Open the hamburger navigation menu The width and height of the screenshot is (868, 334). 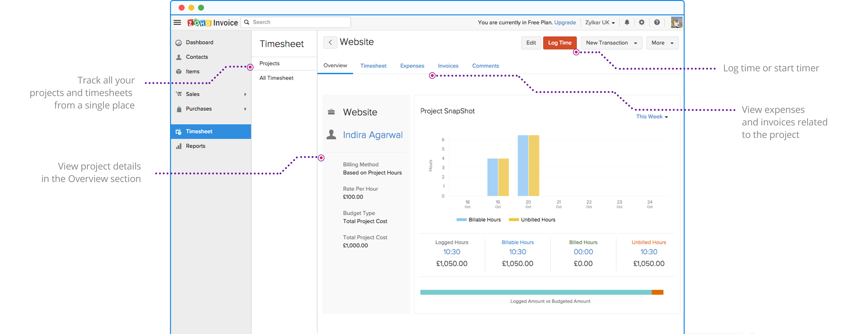(x=177, y=23)
